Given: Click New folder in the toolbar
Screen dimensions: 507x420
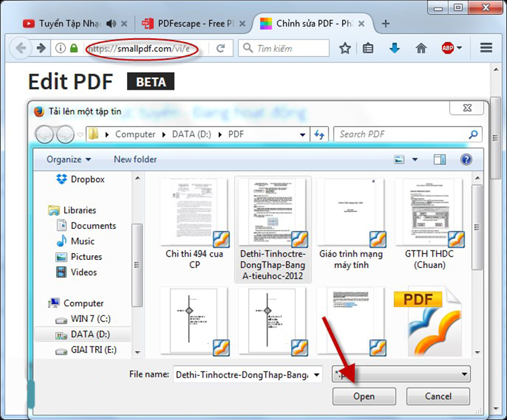Looking at the screenshot, I should 135,159.
